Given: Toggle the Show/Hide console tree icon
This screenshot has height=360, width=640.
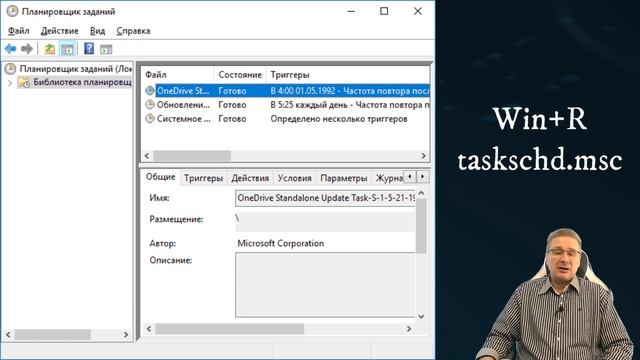Looking at the screenshot, I should point(67,49).
